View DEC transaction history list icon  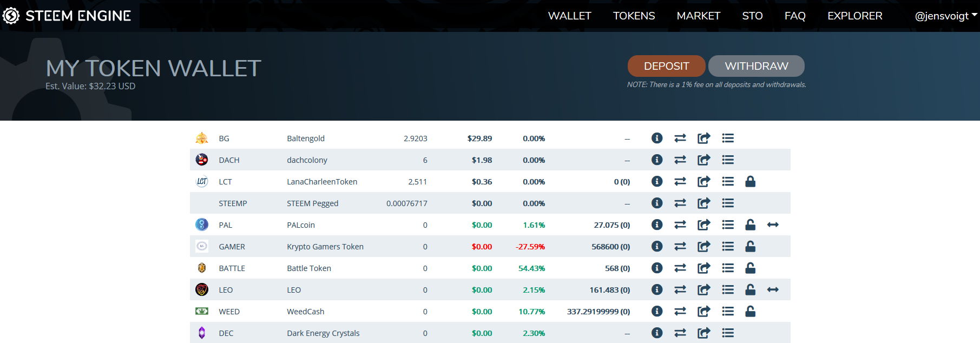(728, 333)
